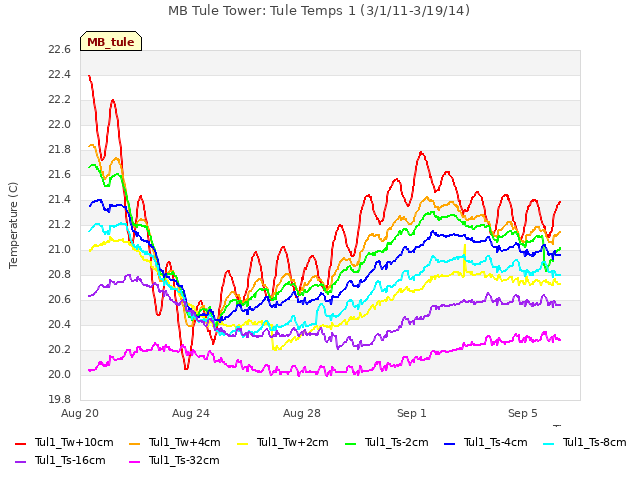Click the 20.6 y-axis tick label
The image size is (640, 480).
point(60,300)
